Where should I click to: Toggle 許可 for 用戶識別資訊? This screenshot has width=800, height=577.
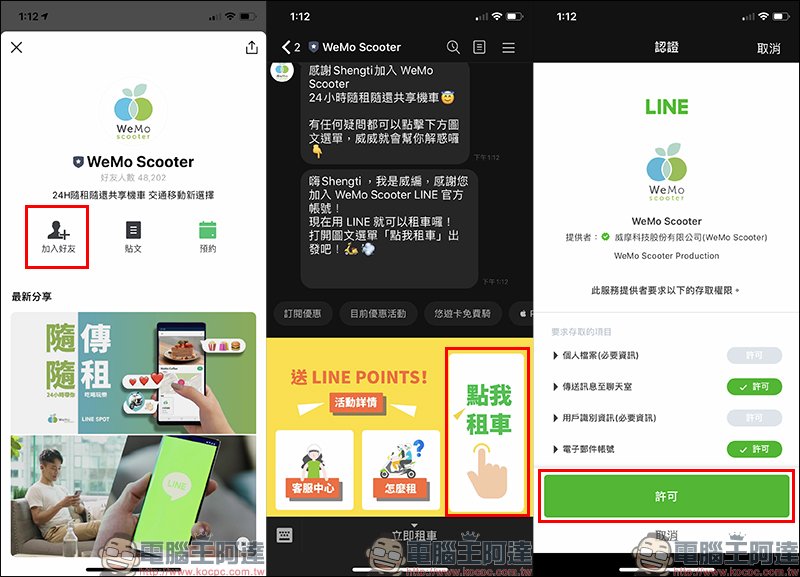[x=754, y=418]
